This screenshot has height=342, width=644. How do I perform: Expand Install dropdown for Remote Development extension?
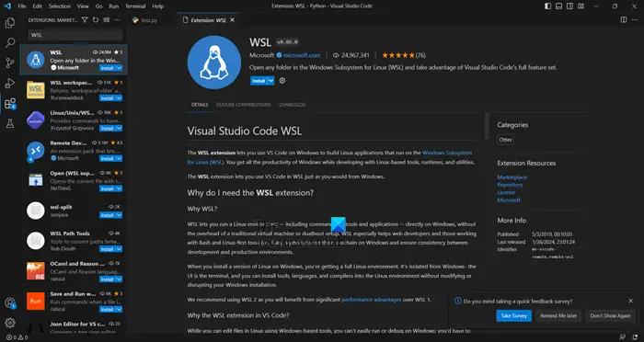119,158
